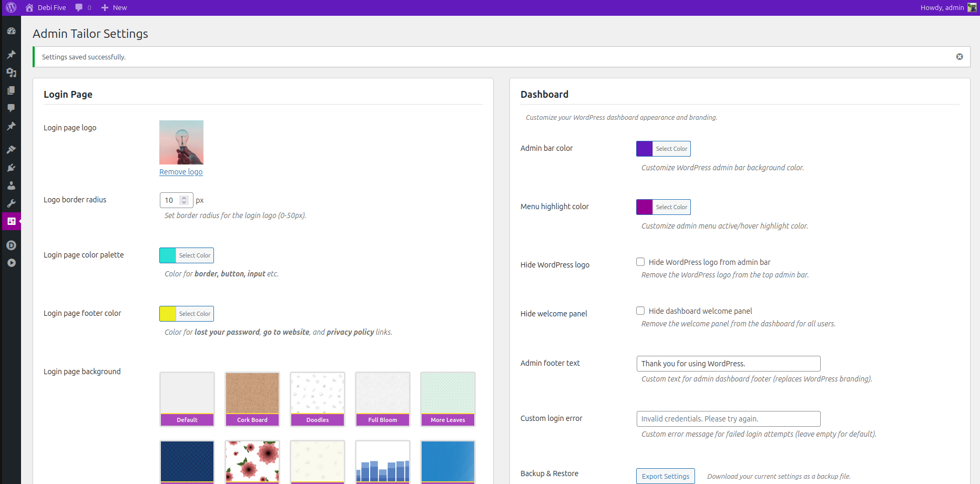Check Hide WordPress logo from admin bar
980x484 pixels.
(x=640, y=262)
